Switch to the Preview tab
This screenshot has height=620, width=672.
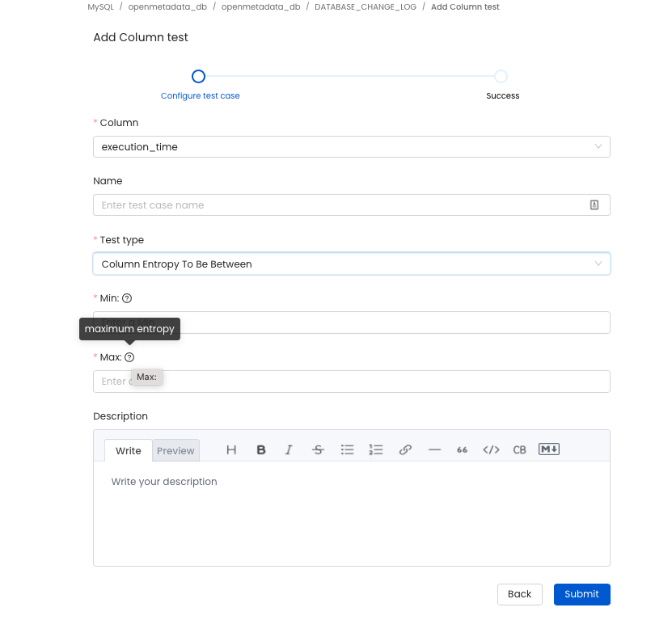(x=175, y=451)
